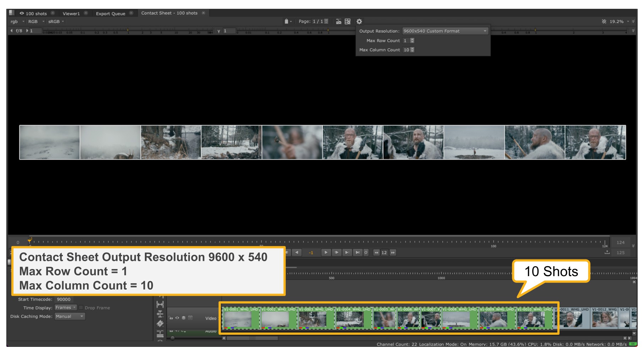Viewport: 644px width, 355px height.
Task: Open the contact sheet settings gear
Action: (359, 22)
